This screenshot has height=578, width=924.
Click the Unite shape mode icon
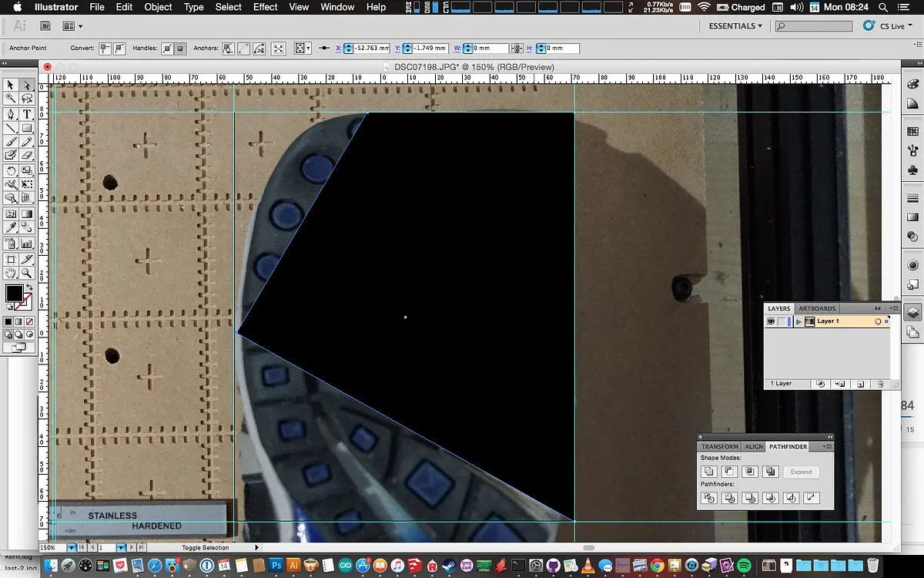coord(709,472)
